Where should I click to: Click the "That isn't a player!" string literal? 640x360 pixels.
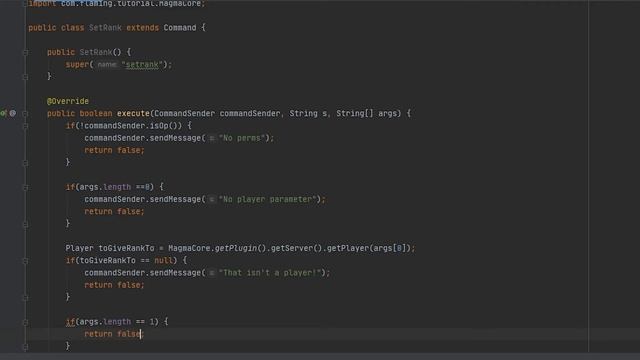(270, 273)
